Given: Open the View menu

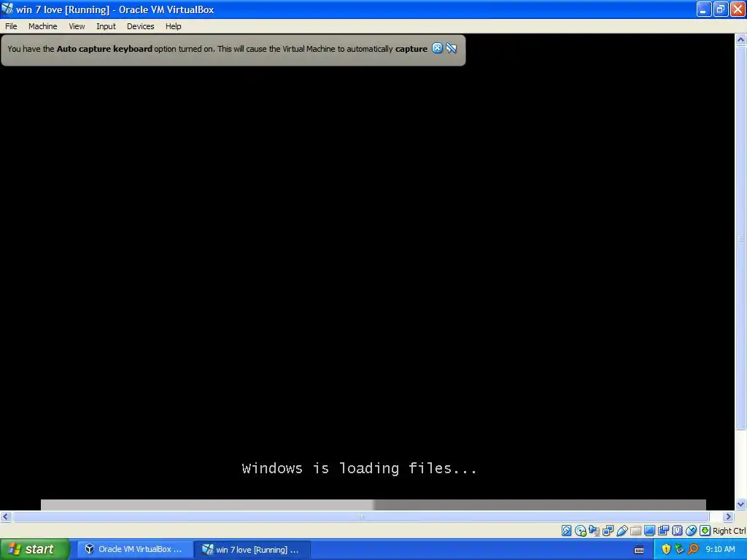Looking at the screenshot, I should 77,26.
